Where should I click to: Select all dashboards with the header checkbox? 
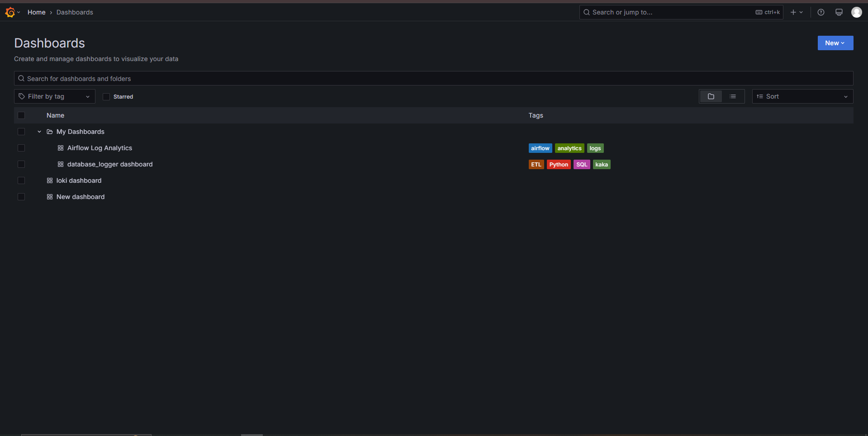click(x=21, y=115)
